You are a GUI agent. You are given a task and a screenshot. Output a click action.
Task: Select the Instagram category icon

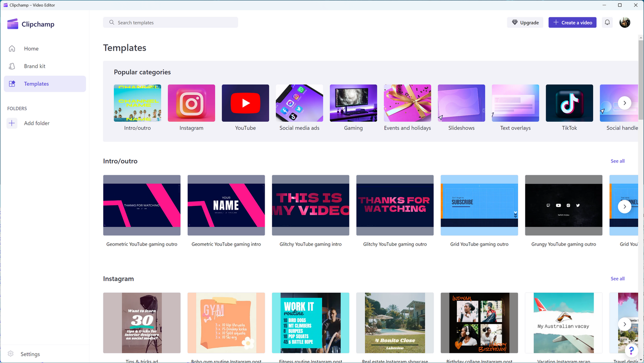[x=191, y=103]
